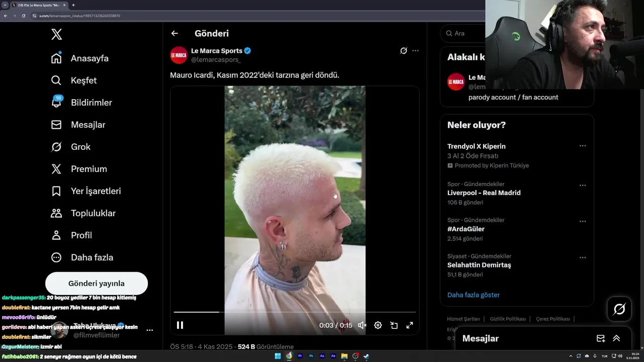The width and height of the screenshot is (644, 362).
Task: Open Topluluklar communities
Action: pos(84,213)
